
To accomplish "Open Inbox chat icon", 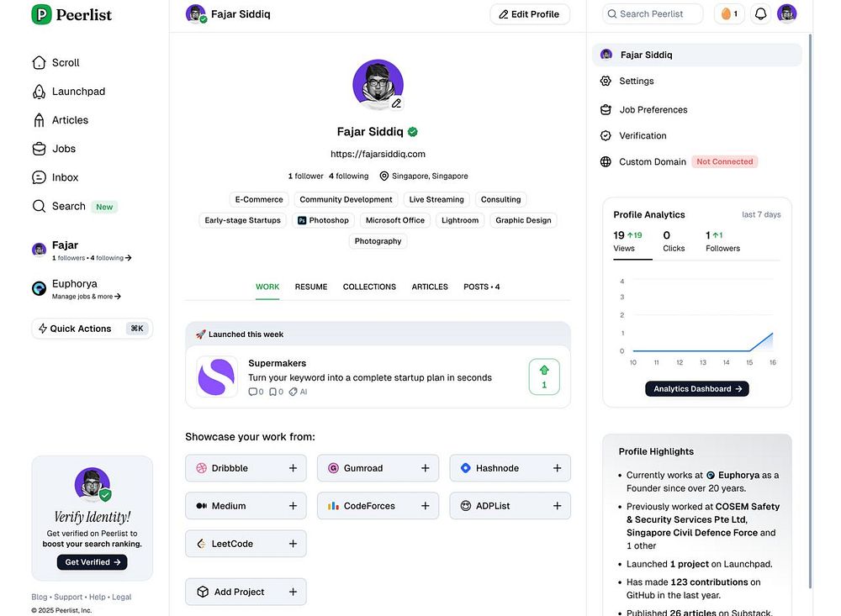I will pyautogui.click(x=39, y=177).
